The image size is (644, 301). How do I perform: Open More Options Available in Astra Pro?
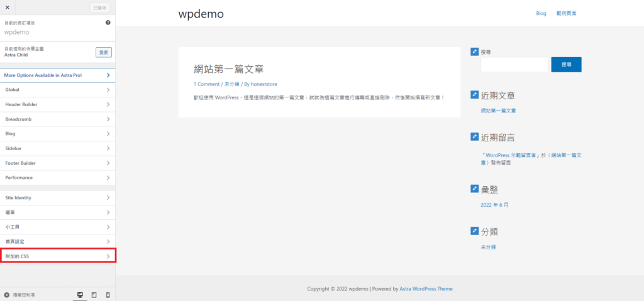pos(57,75)
